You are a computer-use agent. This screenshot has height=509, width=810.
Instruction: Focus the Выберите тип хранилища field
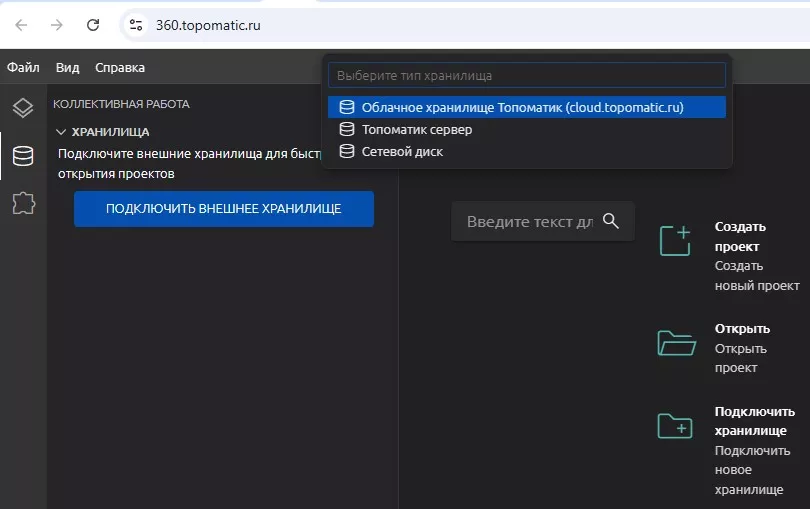coord(526,75)
